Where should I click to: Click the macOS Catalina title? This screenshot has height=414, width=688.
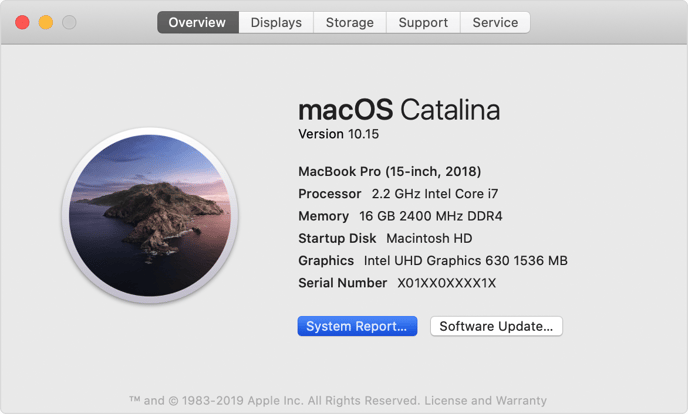(399, 109)
